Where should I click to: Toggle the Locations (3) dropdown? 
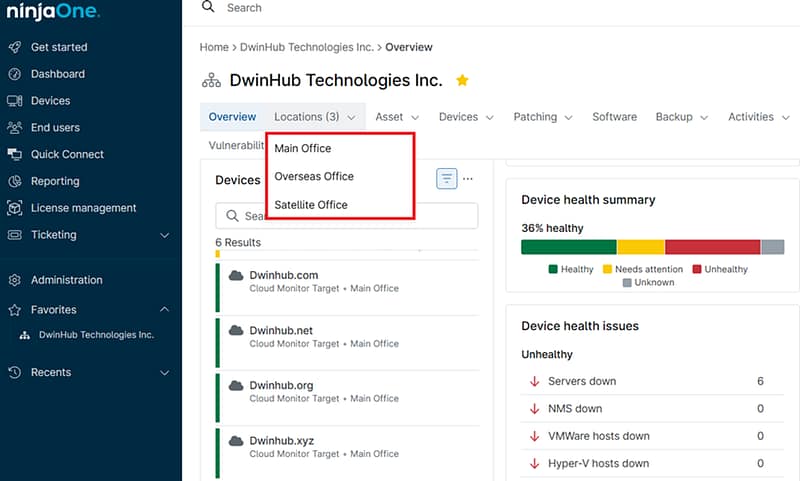click(315, 117)
